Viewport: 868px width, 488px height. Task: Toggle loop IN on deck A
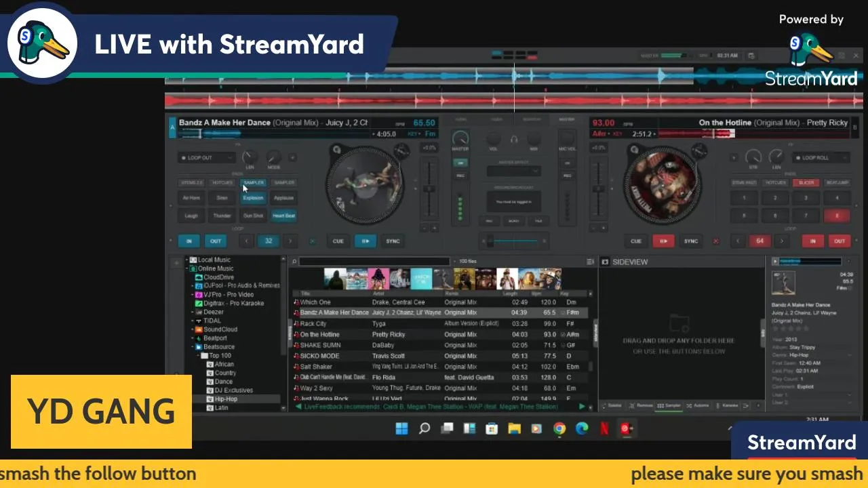(189, 241)
